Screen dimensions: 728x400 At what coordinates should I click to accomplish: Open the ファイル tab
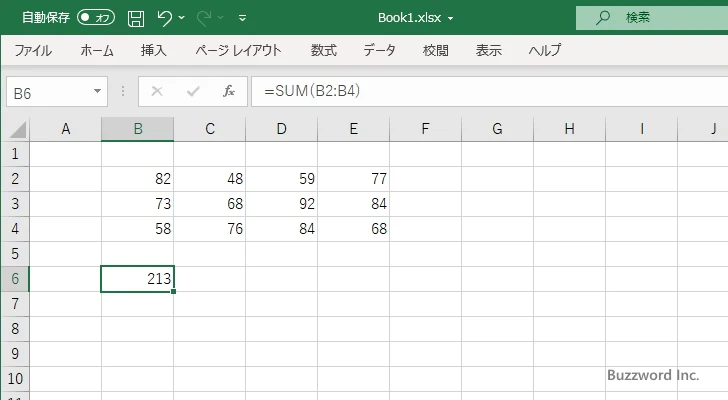[x=33, y=50]
